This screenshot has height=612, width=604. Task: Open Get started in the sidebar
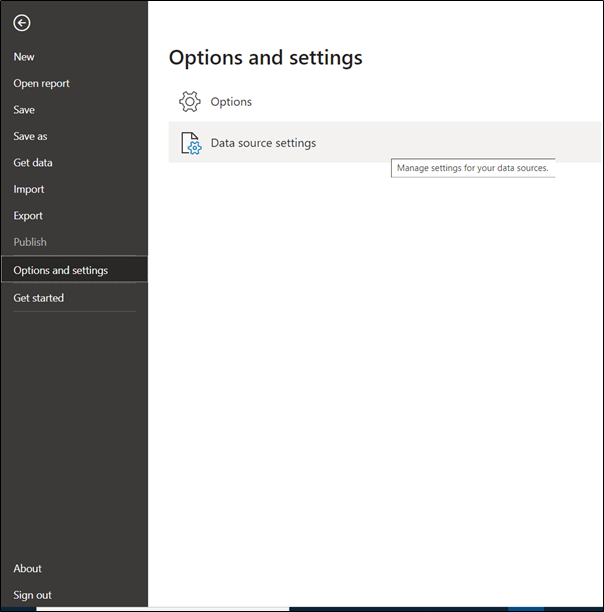coord(38,298)
